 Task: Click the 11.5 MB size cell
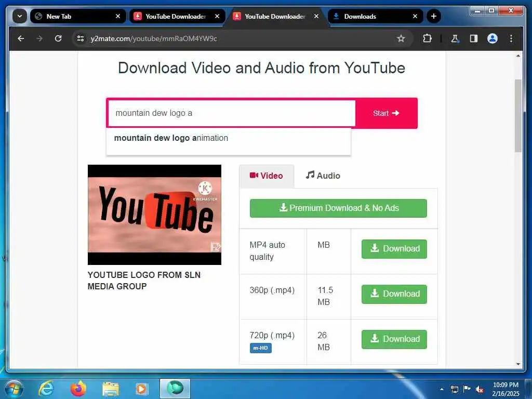coord(329,296)
